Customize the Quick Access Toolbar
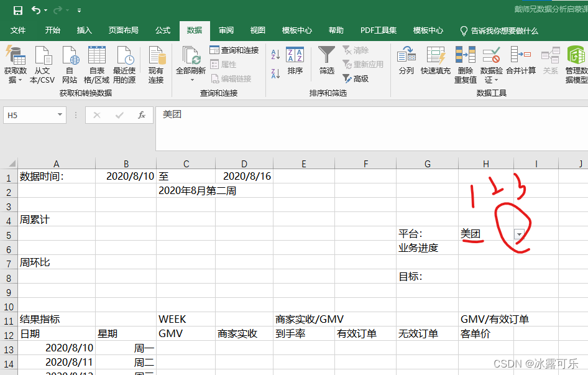This screenshot has height=375, width=588. [x=79, y=11]
